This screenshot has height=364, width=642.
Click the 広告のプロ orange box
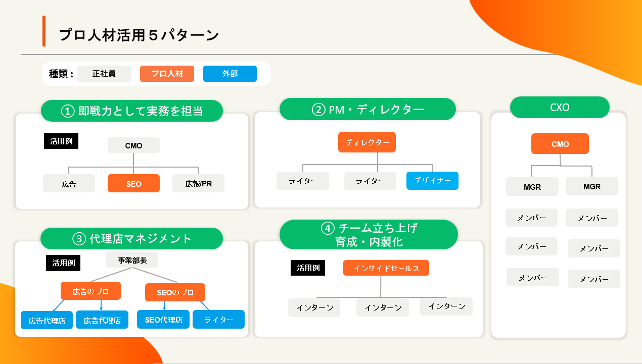click(x=90, y=291)
